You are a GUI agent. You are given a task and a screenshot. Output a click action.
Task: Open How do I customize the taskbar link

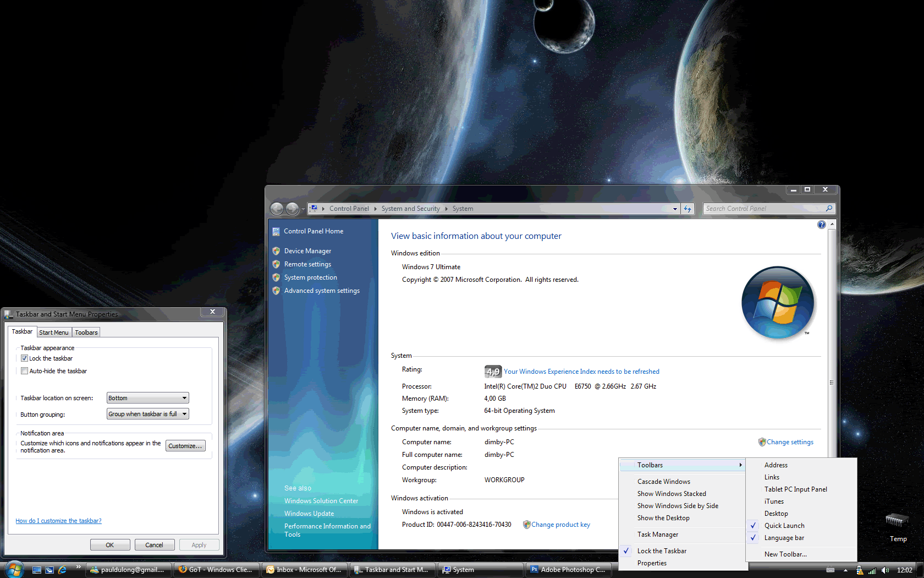point(58,521)
